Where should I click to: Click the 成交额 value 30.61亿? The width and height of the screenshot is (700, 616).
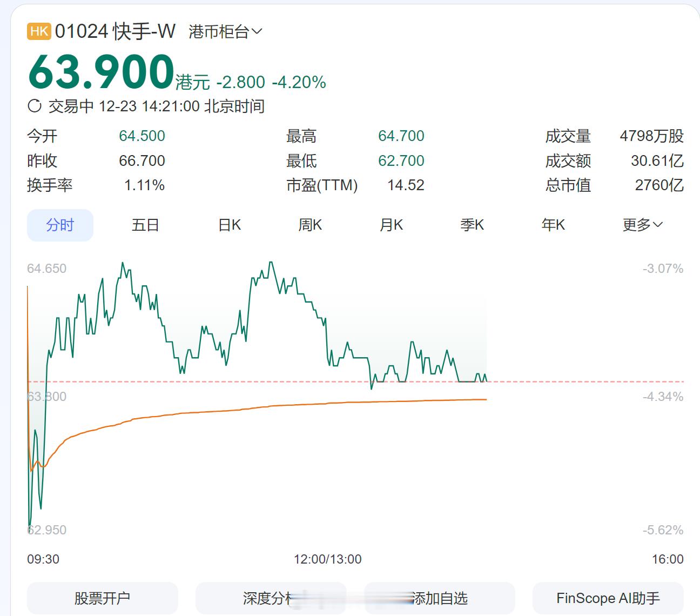pos(657,160)
